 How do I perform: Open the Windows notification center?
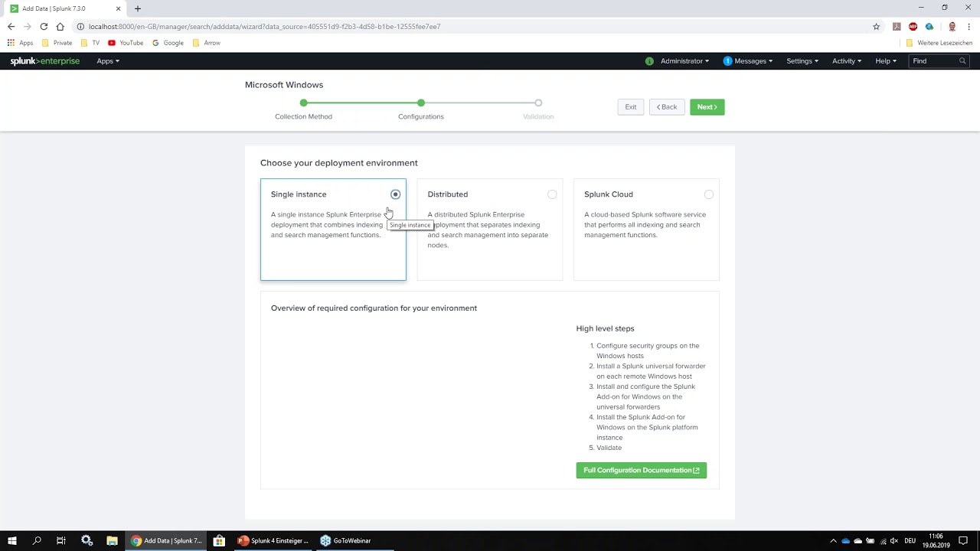[x=963, y=541]
